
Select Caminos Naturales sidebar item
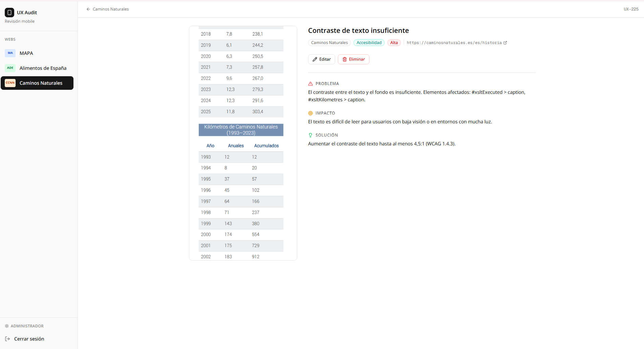click(x=37, y=83)
